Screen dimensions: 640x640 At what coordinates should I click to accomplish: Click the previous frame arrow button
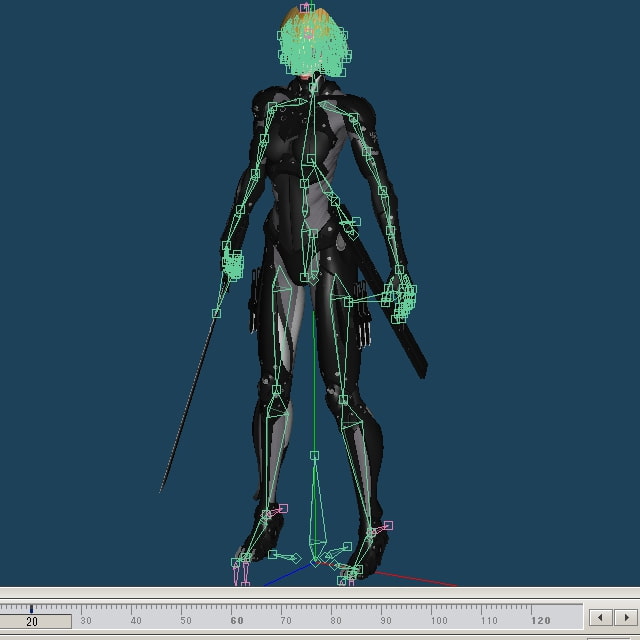point(601,617)
